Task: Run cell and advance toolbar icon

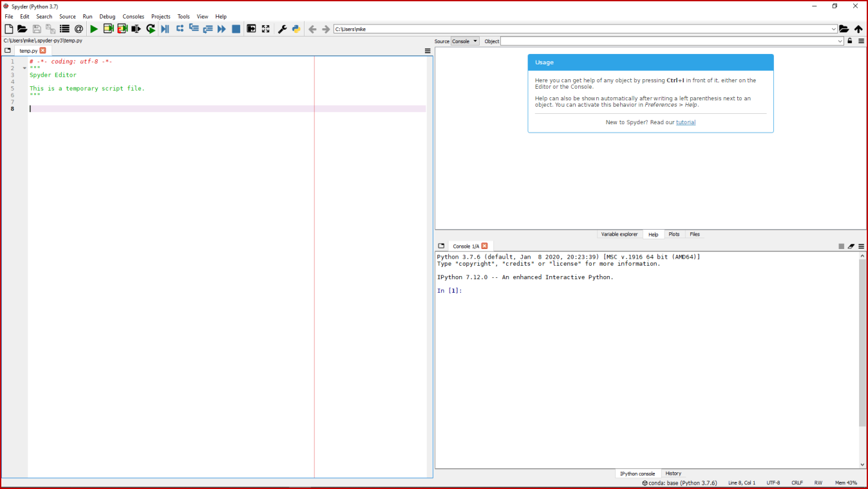Action: coord(122,29)
